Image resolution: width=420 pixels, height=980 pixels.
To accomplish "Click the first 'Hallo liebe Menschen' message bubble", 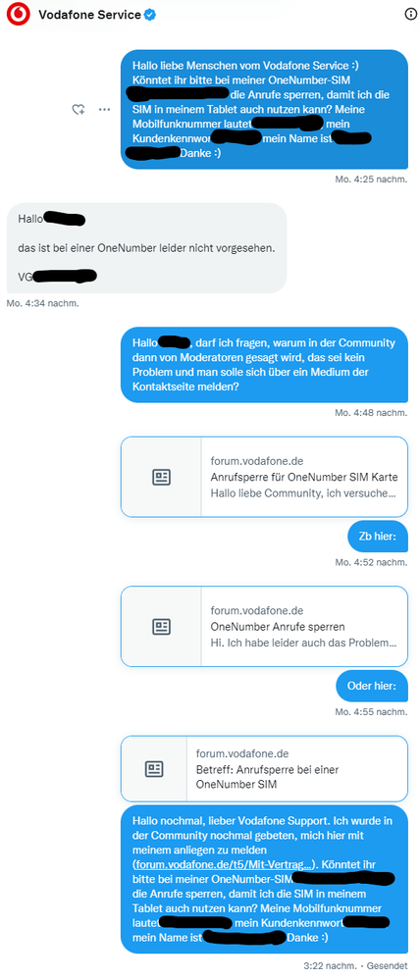I will point(264,109).
